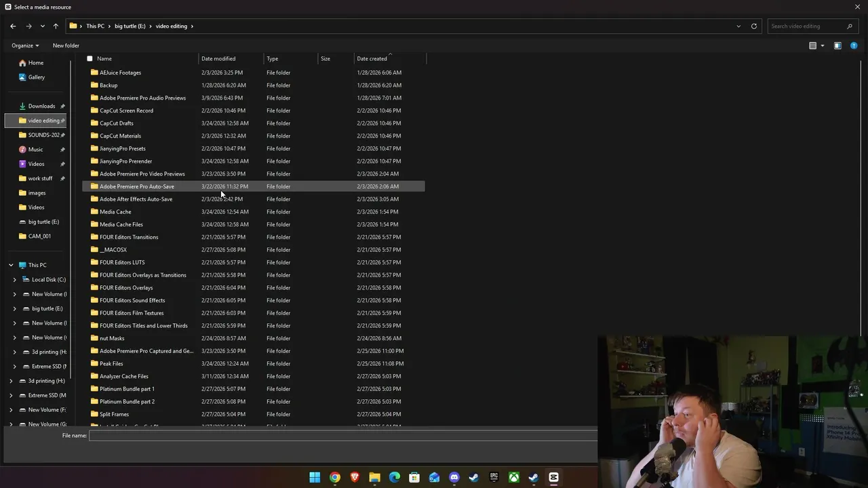Screen dimensions: 868x488
Task: Open chevron after This PC in breadcrumb
Action: click(x=109, y=26)
